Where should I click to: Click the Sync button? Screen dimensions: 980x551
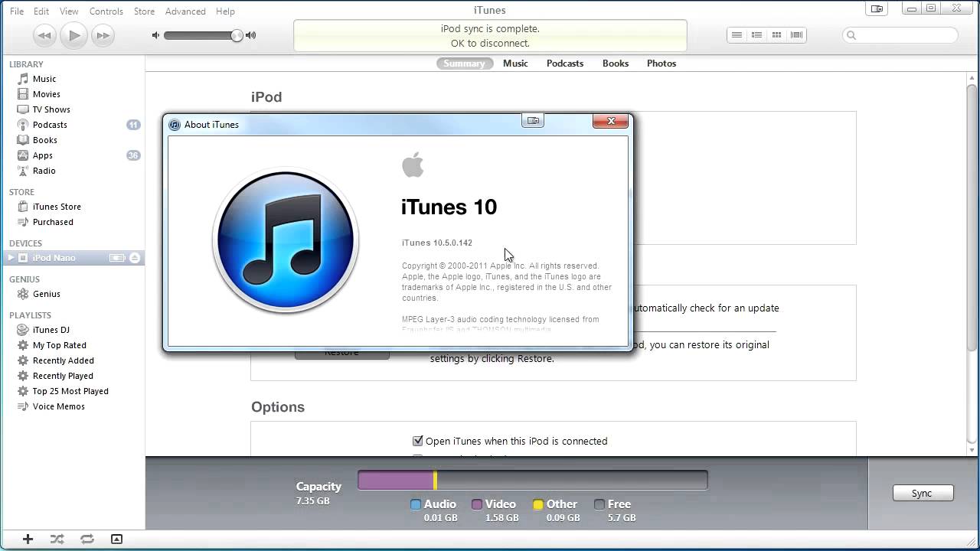pos(923,494)
